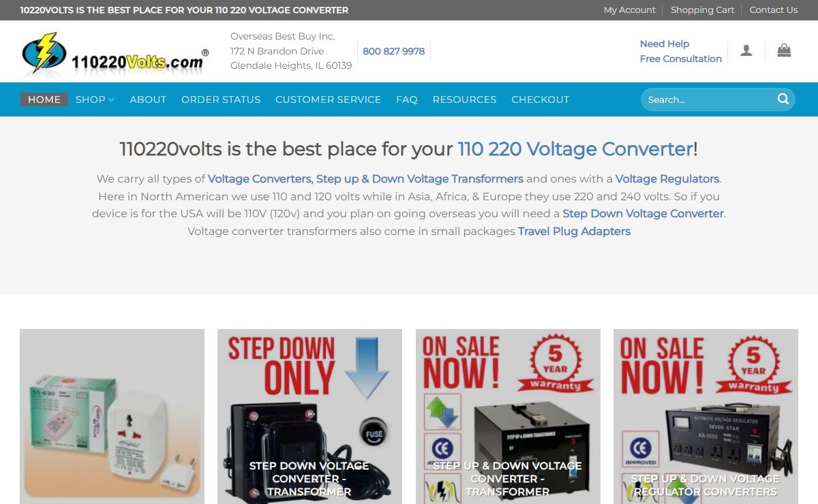The image size is (818, 504).
Task: Open the ABOUT menu item
Action: pos(148,99)
